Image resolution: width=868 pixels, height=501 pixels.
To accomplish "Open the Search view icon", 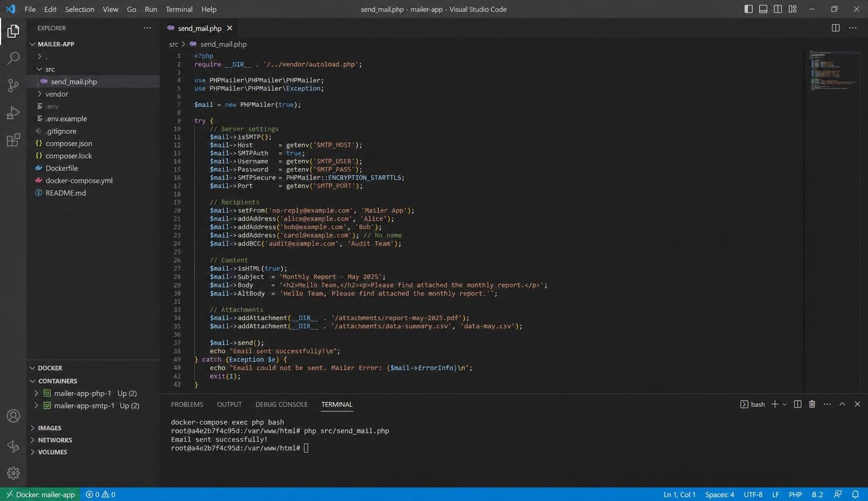I will tap(13, 58).
